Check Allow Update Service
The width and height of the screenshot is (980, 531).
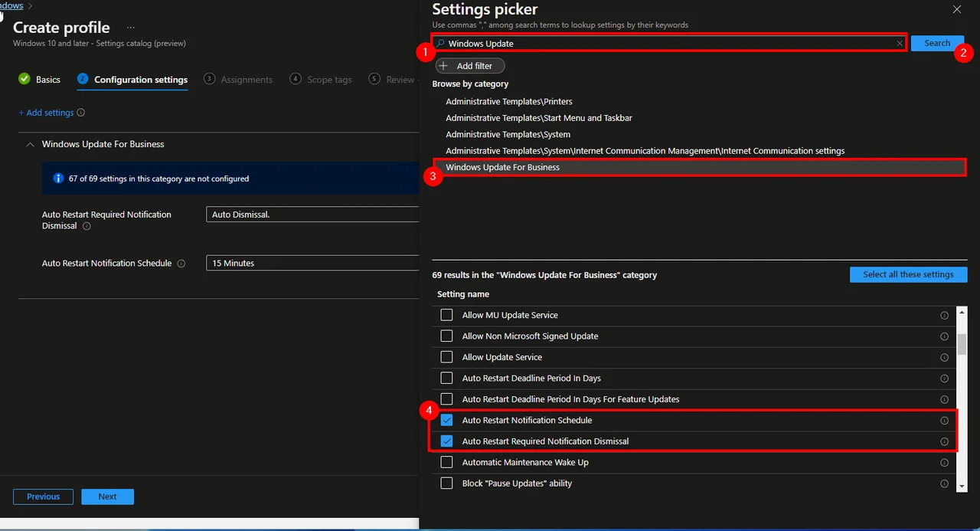pyautogui.click(x=446, y=357)
